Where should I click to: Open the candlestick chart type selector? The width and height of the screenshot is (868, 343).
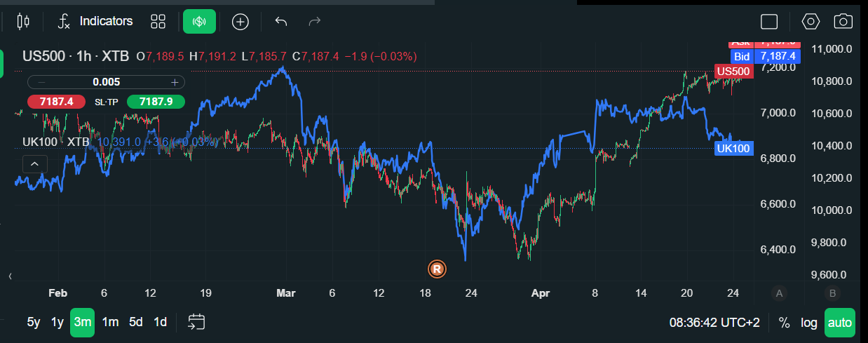[x=23, y=21]
